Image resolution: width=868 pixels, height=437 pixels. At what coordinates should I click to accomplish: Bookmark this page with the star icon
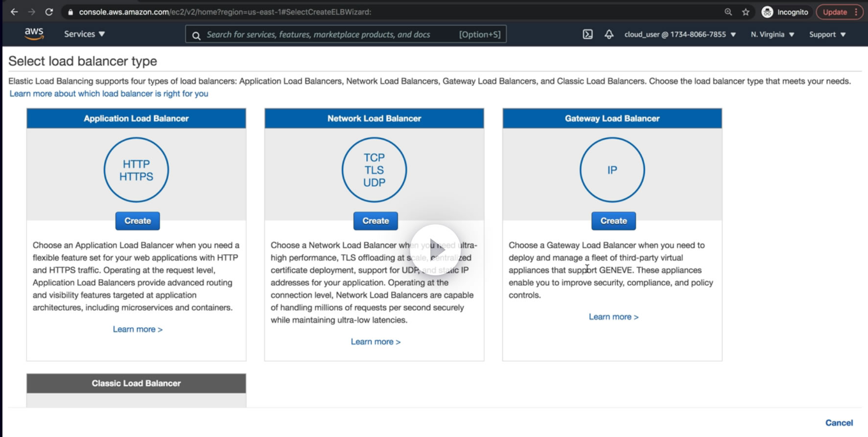tap(746, 12)
